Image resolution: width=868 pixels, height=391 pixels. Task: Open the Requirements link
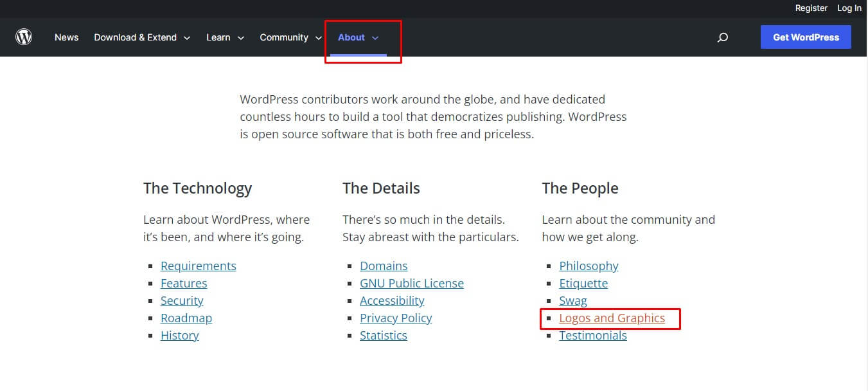pyautogui.click(x=199, y=266)
